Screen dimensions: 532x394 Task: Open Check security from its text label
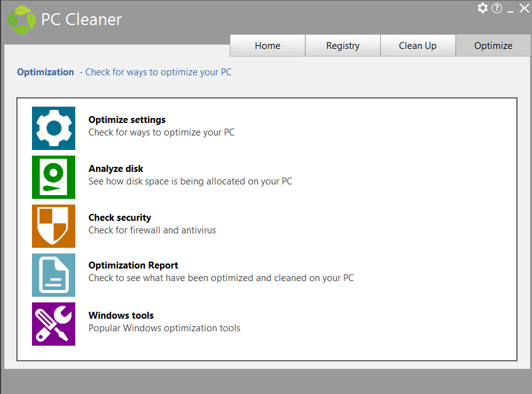pos(120,217)
